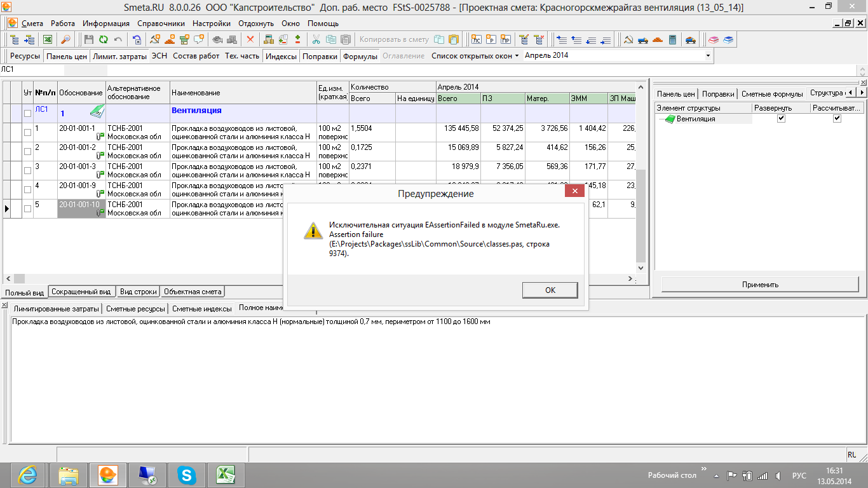Click РУС language indicator in system tray
Viewport: 868px width, 488px height.
(799, 475)
